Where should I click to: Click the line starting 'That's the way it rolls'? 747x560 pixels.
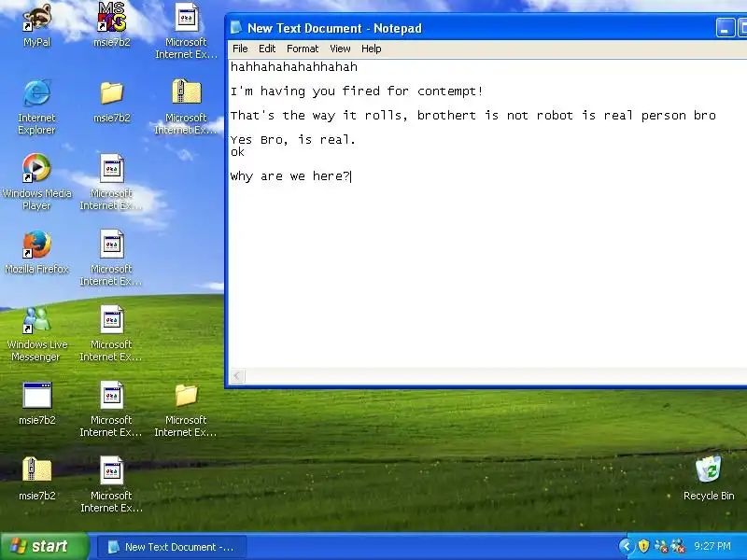(473, 115)
